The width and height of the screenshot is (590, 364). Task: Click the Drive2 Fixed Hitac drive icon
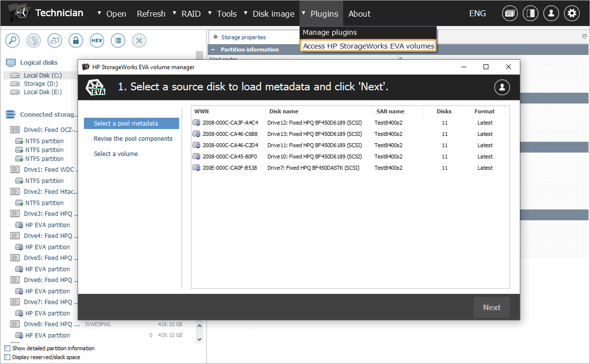[x=15, y=192]
